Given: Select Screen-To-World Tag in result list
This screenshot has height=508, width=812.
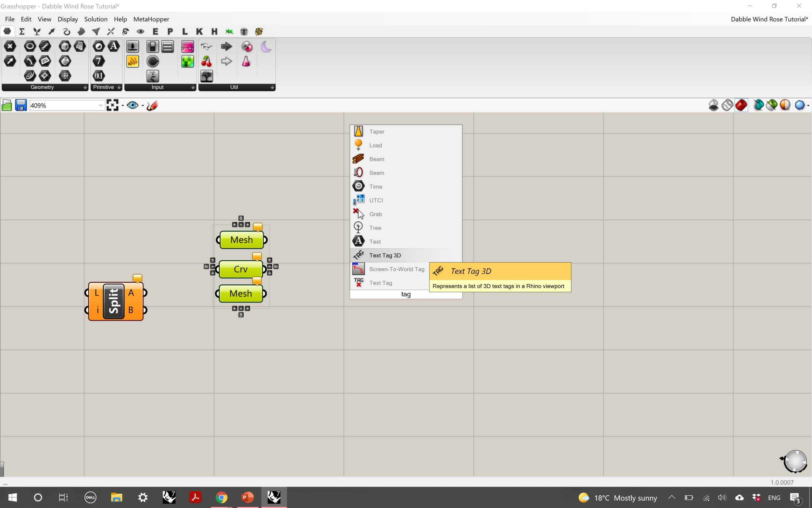Looking at the screenshot, I should 397,269.
